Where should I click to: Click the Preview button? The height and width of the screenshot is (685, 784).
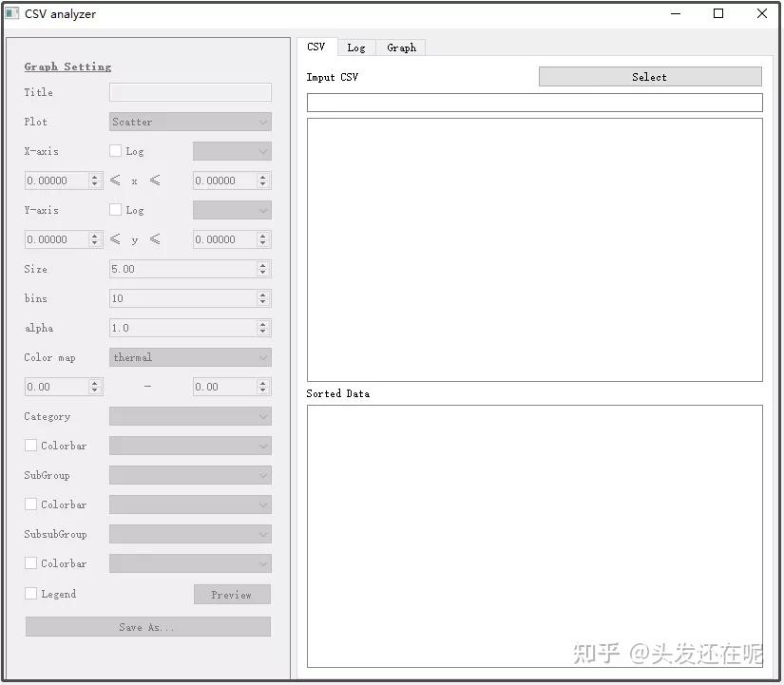232,594
